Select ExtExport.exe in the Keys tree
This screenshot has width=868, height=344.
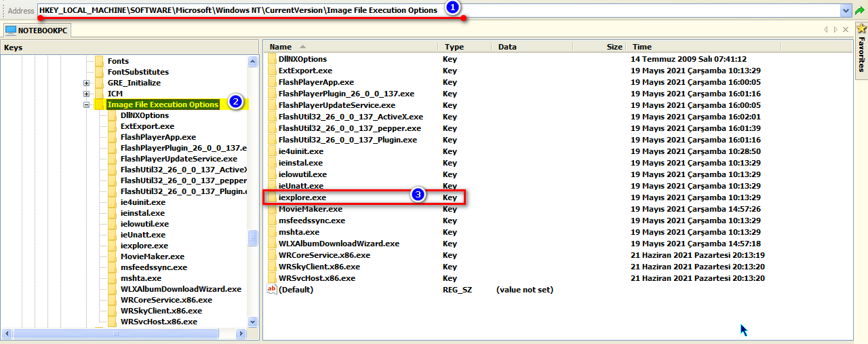coord(147,126)
